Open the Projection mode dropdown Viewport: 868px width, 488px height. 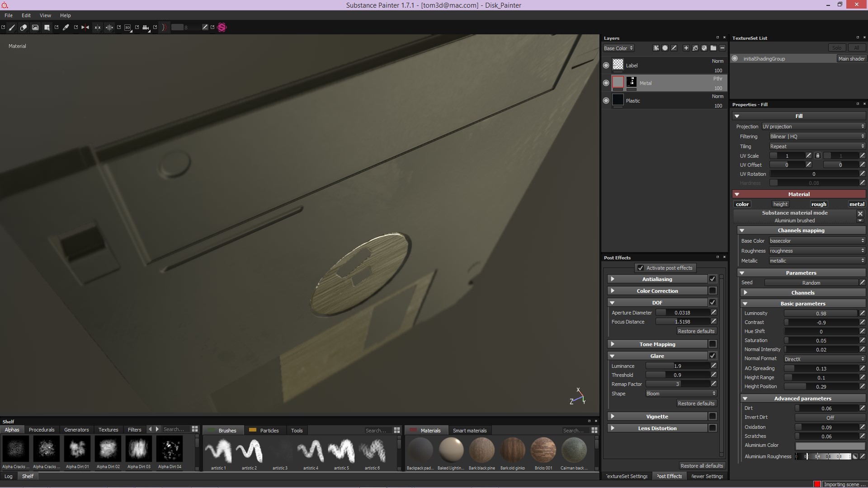pos(812,126)
